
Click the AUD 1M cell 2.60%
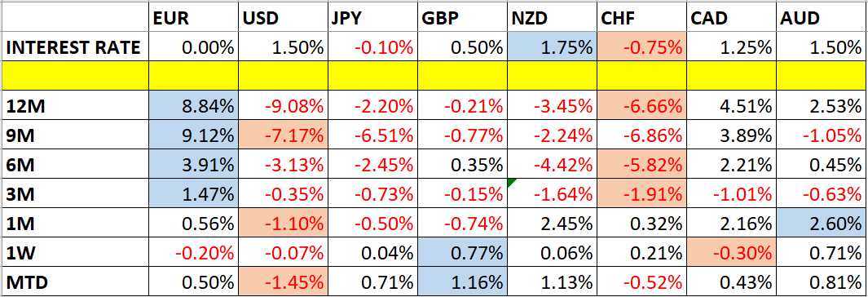[821, 224]
